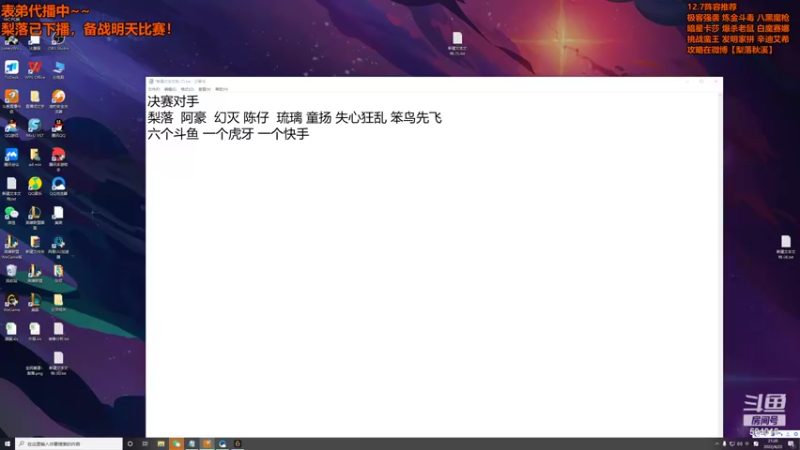The image size is (800, 450).
Task: Switch to WeChat in the taskbar
Action: click(x=176, y=444)
